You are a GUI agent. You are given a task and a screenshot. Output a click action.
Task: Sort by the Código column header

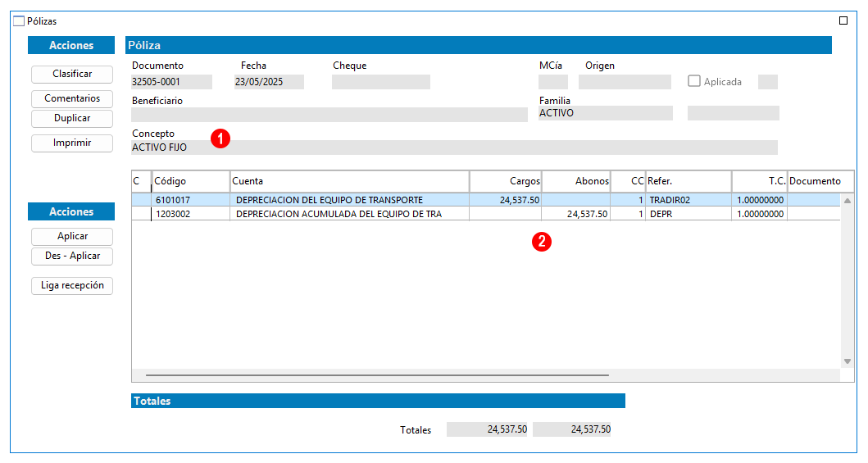click(191, 181)
